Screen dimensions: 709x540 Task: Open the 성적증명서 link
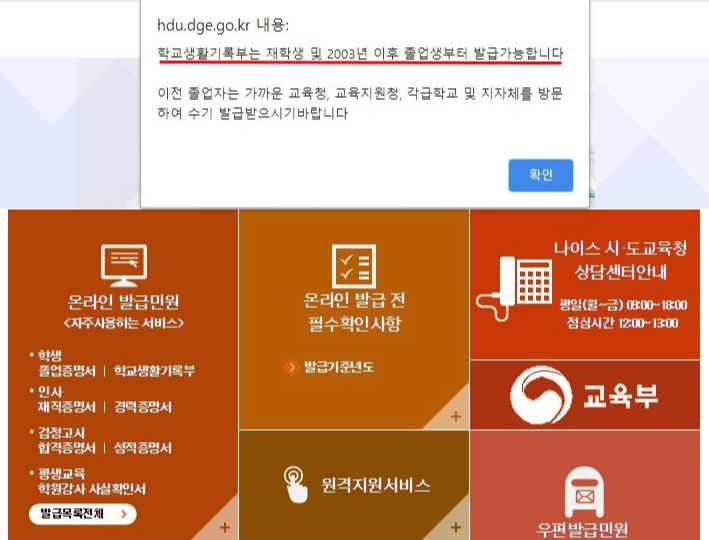coord(143,448)
